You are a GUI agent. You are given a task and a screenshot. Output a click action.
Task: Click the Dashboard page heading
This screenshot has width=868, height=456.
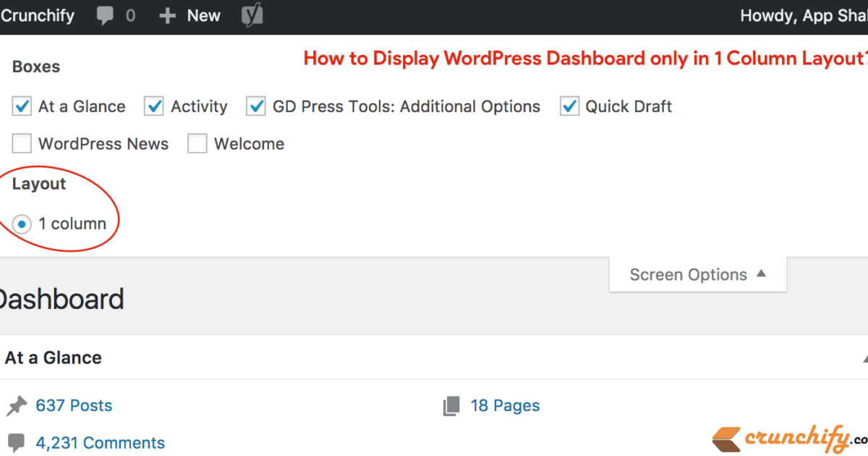point(61,300)
